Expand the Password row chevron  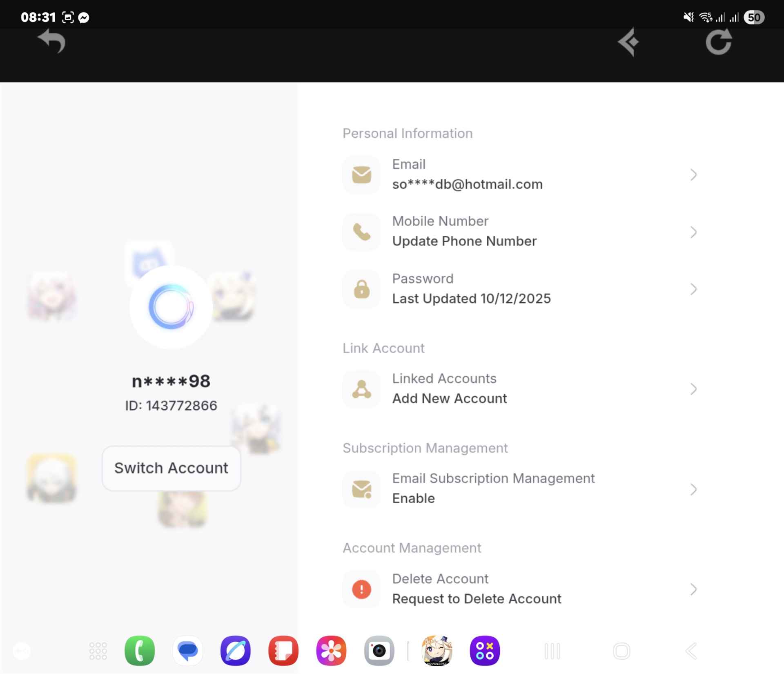tap(693, 289)
